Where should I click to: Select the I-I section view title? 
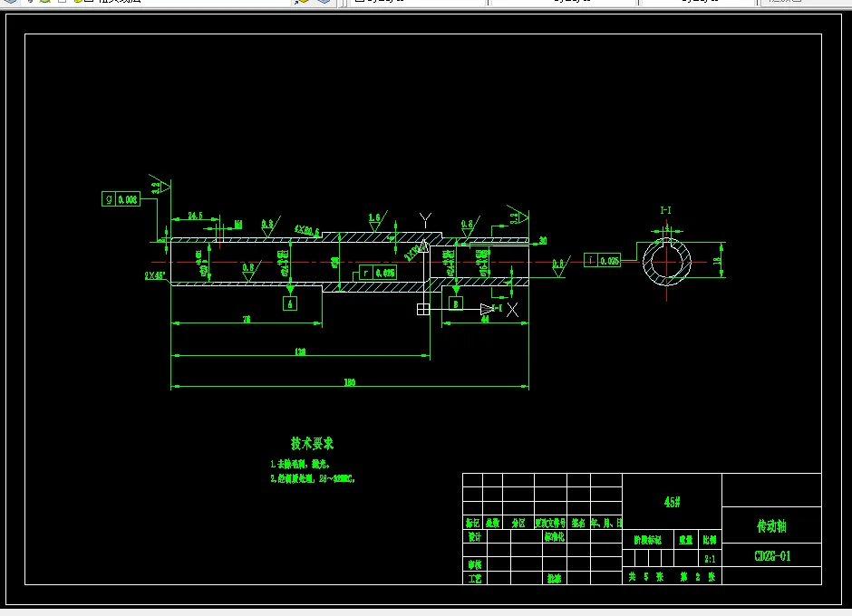[665, 210]
